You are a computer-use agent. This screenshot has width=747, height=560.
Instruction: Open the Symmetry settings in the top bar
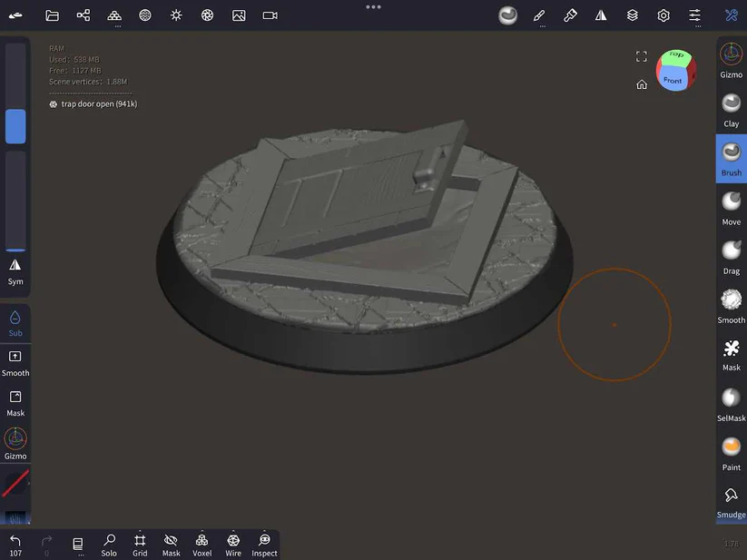pyautogui.click(x=601, y=15)
